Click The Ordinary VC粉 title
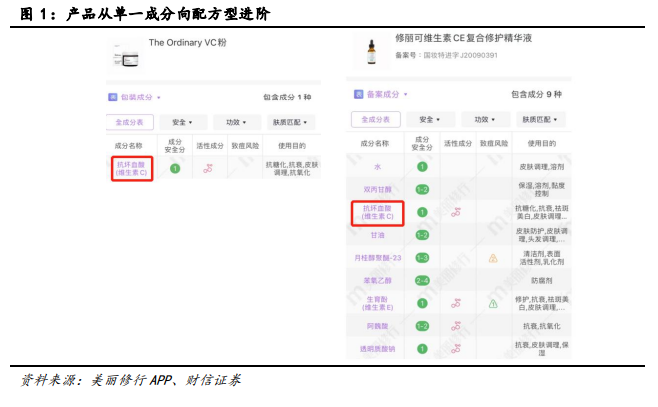The height and width of the screenshot is (407, 658). 188,43
